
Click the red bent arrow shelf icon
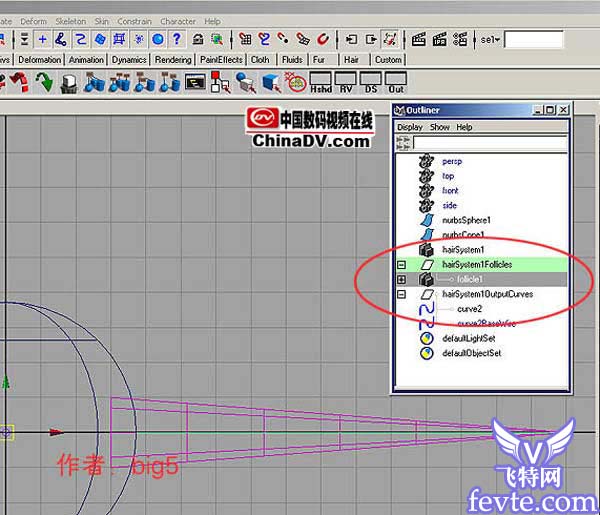[x=20, y=82]
